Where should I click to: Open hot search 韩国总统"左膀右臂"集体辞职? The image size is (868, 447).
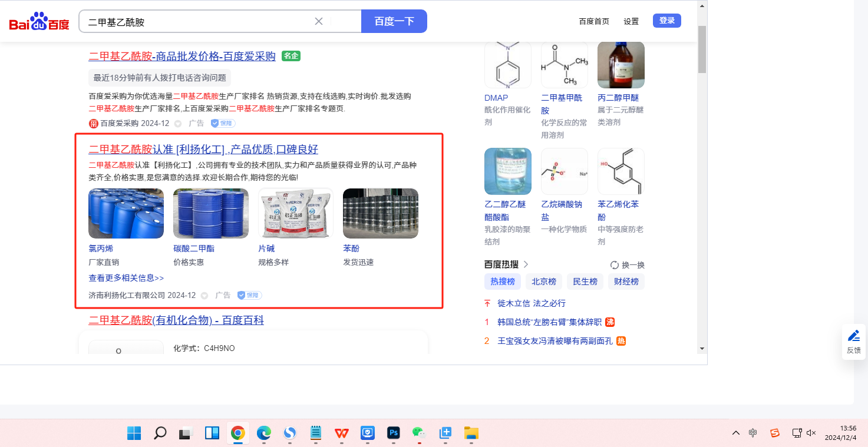click(550, 322)
